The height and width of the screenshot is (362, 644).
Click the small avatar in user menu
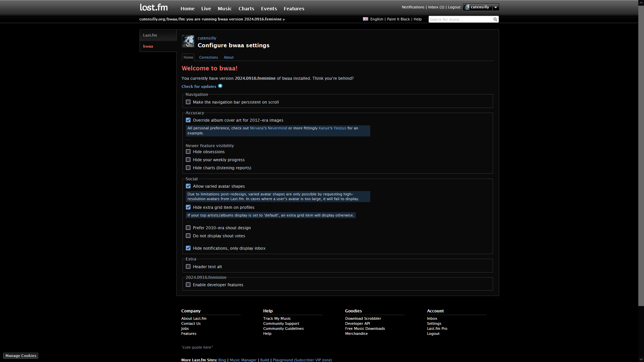(x=467, y=7)
